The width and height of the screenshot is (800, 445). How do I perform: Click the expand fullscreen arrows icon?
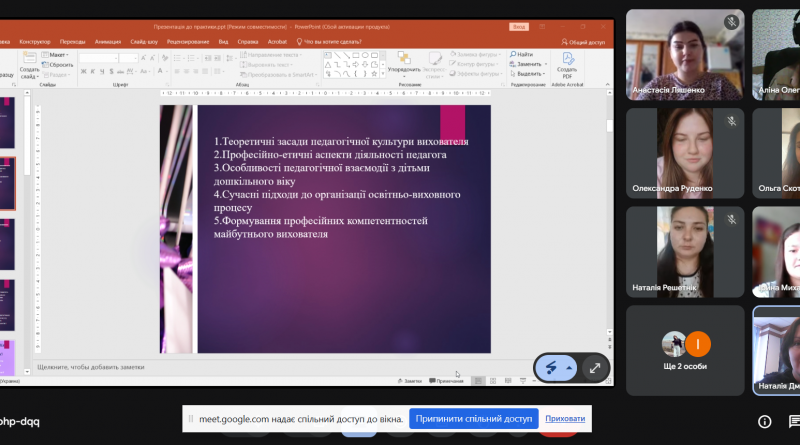pyautogui.click(x=595, y=368)
